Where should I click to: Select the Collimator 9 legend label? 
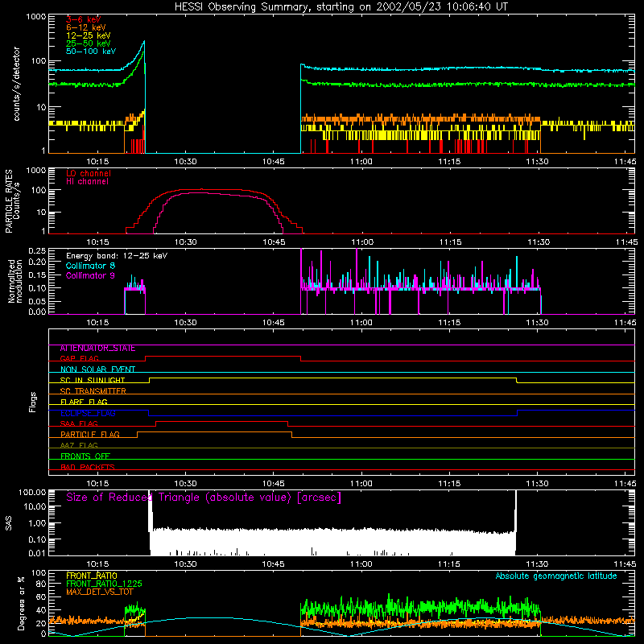(x=90, y=275)
